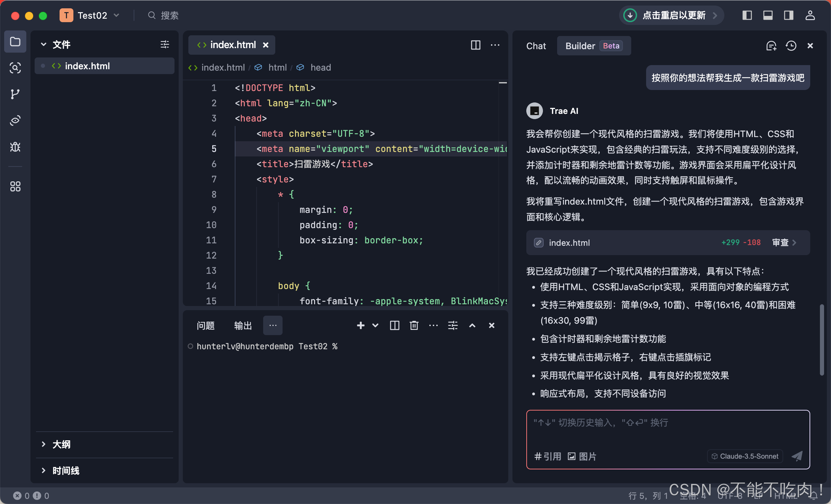
Task: Toggle the bottom panel layout
Action: click(768, 15)
